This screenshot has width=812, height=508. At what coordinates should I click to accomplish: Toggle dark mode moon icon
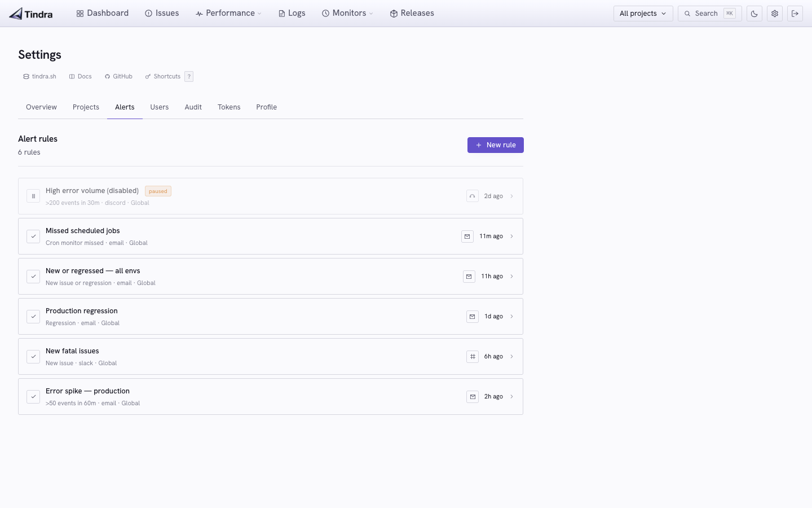[x=754, y=14]
